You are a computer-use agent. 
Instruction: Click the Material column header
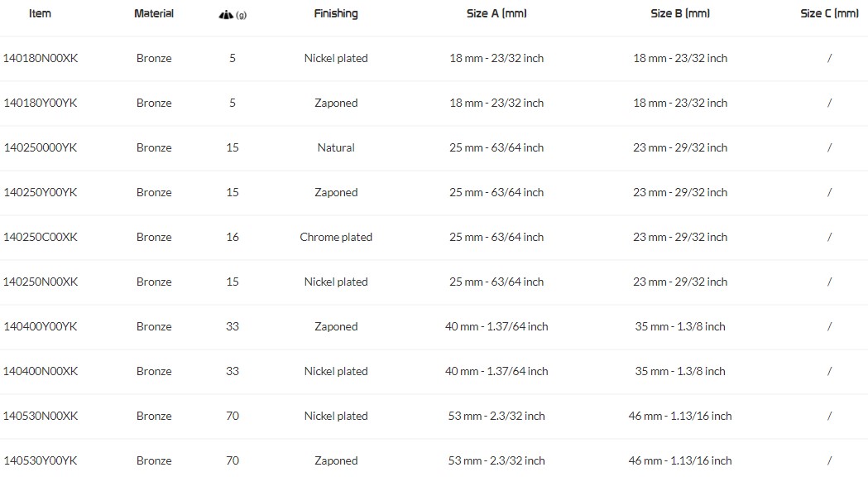154,13
